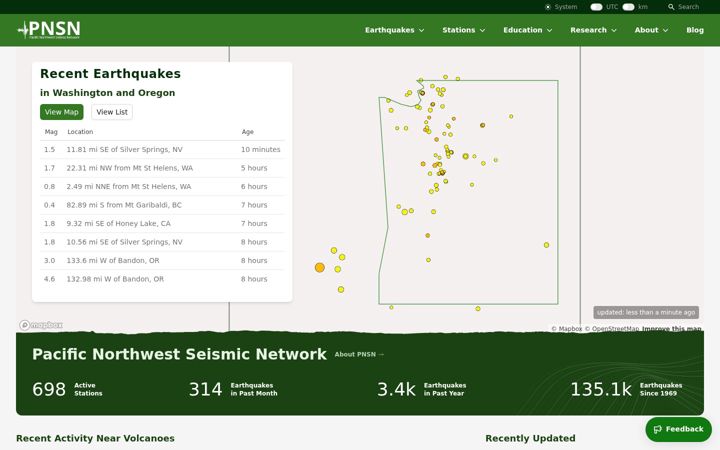
Task: Click the Location column header
Action: [80, 132]
